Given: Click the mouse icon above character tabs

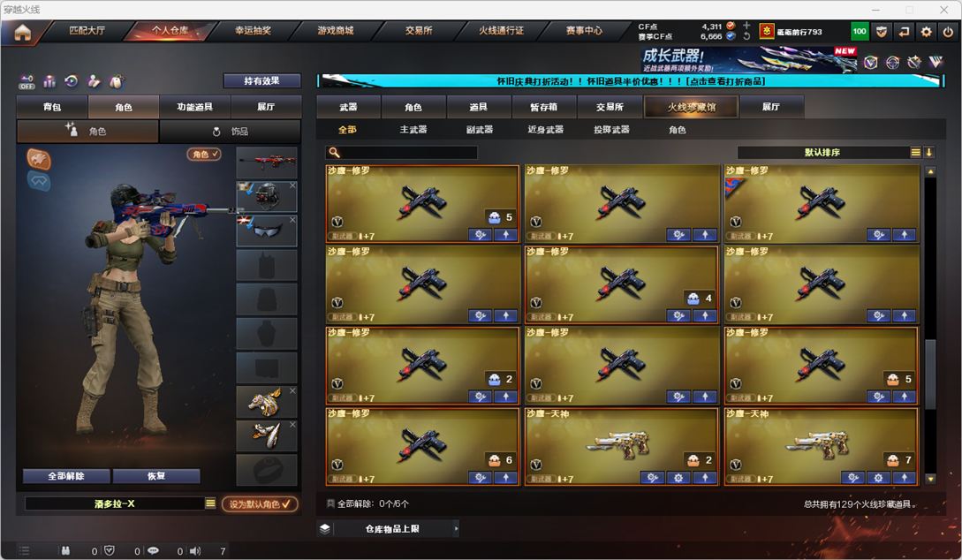Looking at the screenshot, I should click(116, 81).
